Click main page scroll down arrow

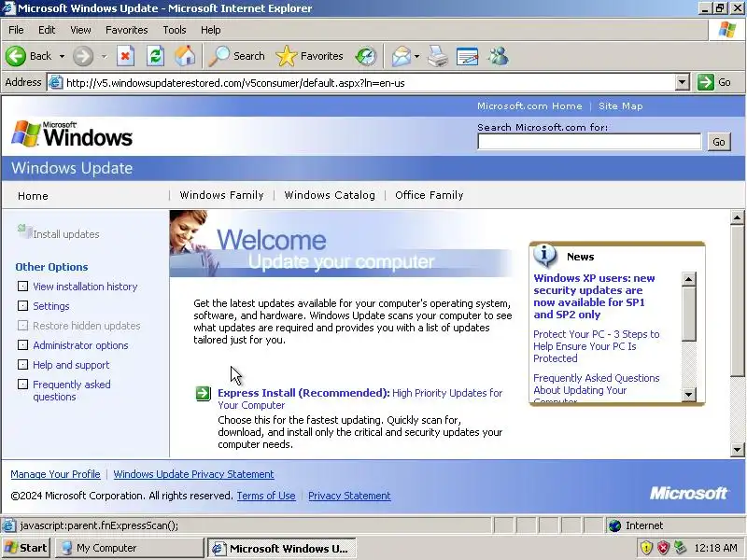coord(737,449)
